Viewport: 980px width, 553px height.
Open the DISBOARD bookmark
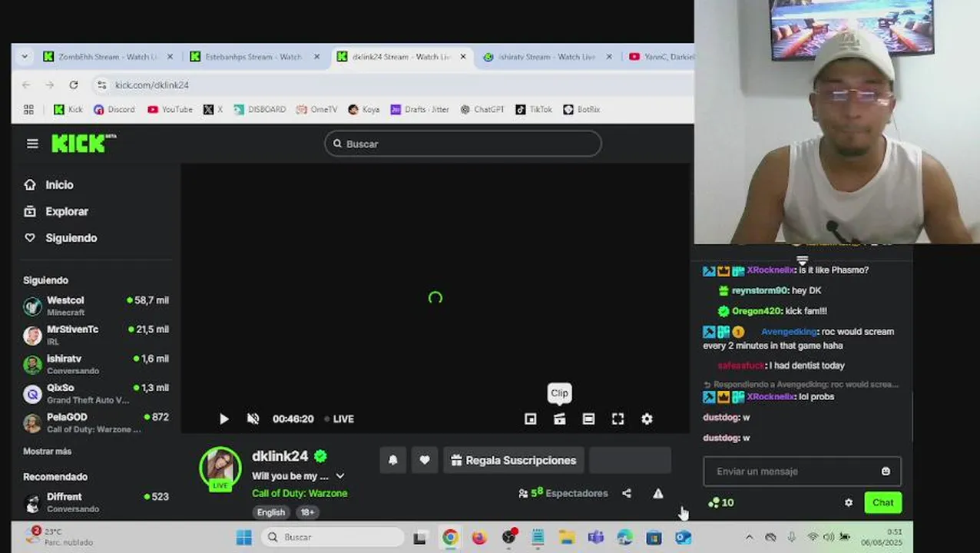(x=260, y=109)
